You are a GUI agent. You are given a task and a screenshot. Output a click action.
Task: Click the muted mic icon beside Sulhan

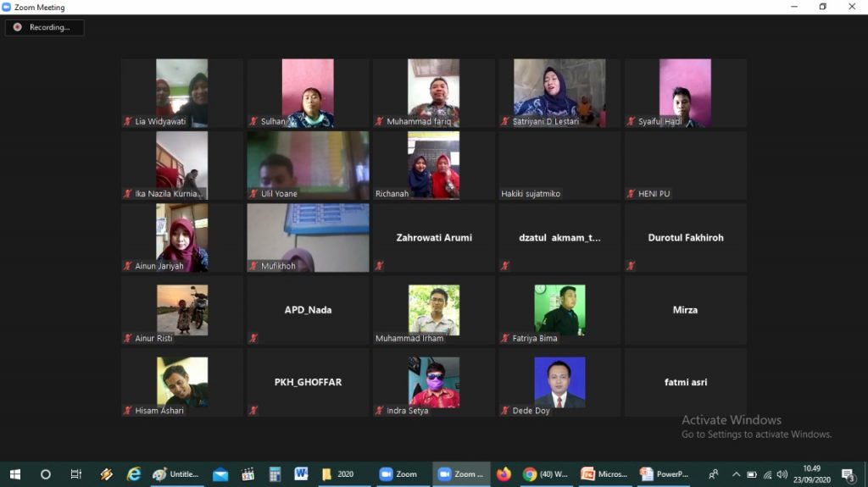pos(253,122)
